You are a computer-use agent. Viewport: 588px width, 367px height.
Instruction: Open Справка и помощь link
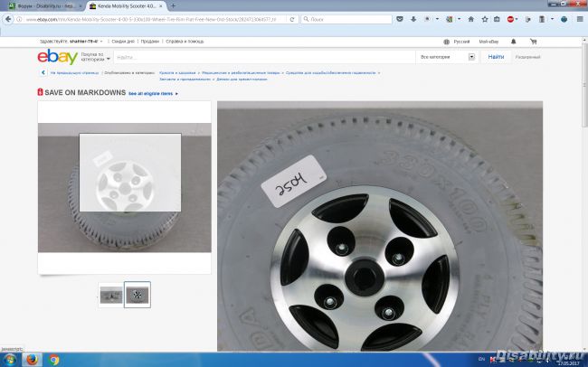185,42
